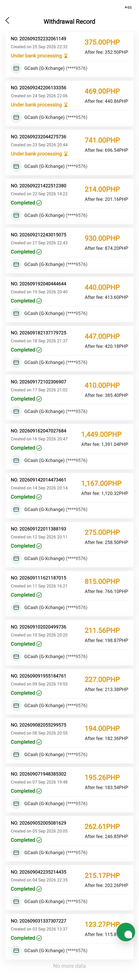Click Completed status on 211.56PHP record
This screenshot has width=139, height=980.
coord(23,644)
